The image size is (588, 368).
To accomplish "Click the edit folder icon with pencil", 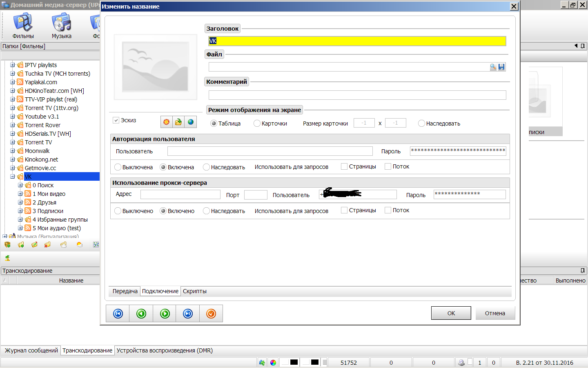I will tap(34, 245).
